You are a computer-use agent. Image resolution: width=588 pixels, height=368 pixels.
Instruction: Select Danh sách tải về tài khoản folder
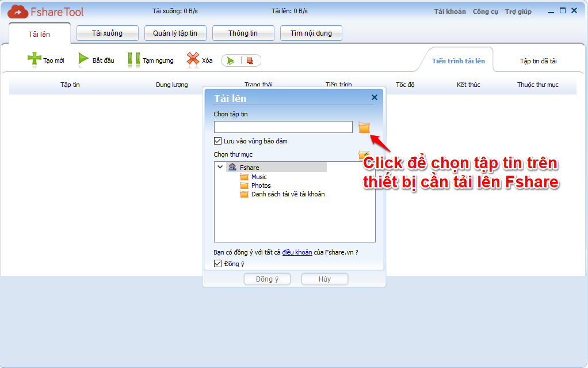click(288, 194)
